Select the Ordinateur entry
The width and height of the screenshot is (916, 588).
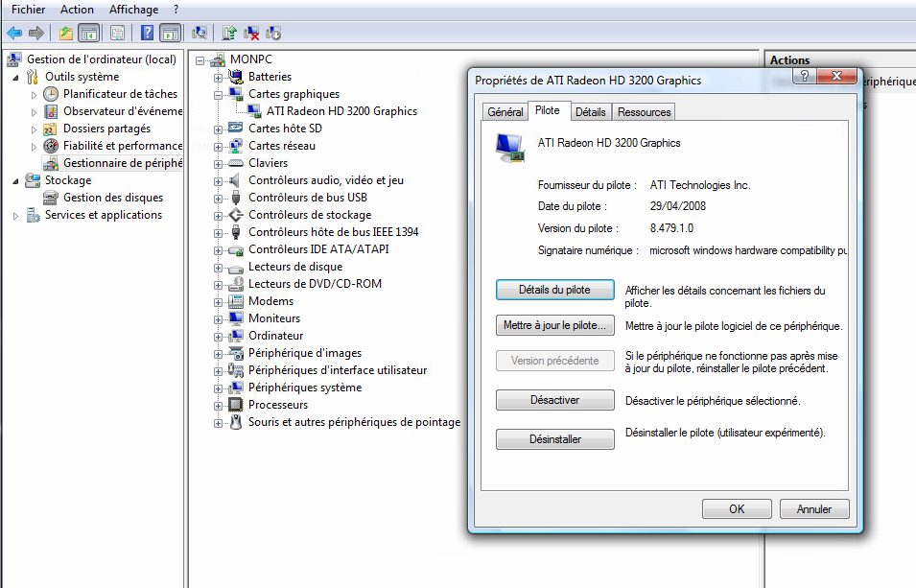(x=275, y=336)
